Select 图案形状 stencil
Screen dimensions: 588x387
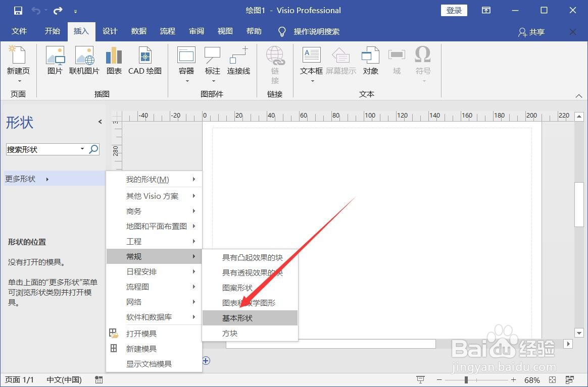pyautogui.click(x=250, y=288)
